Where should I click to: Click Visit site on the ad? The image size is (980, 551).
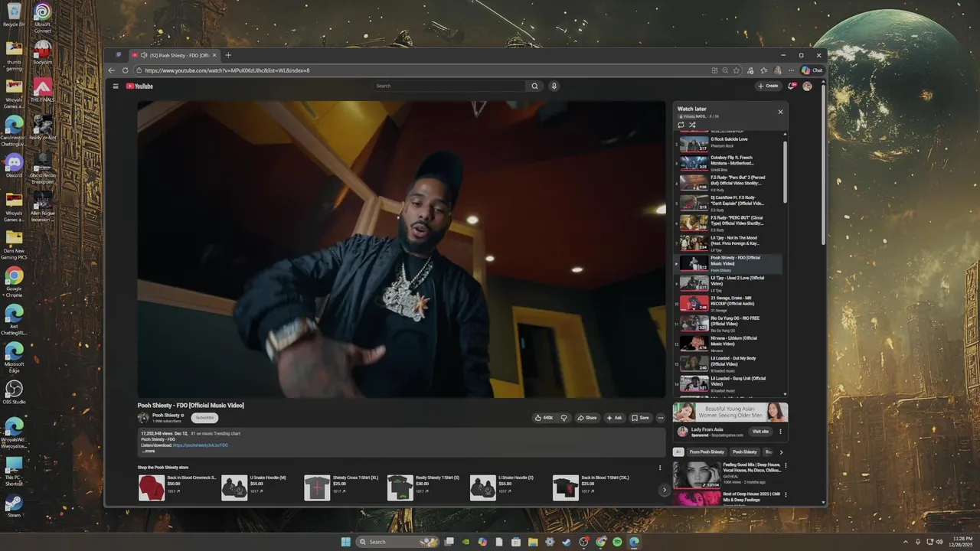click(760, 431)
